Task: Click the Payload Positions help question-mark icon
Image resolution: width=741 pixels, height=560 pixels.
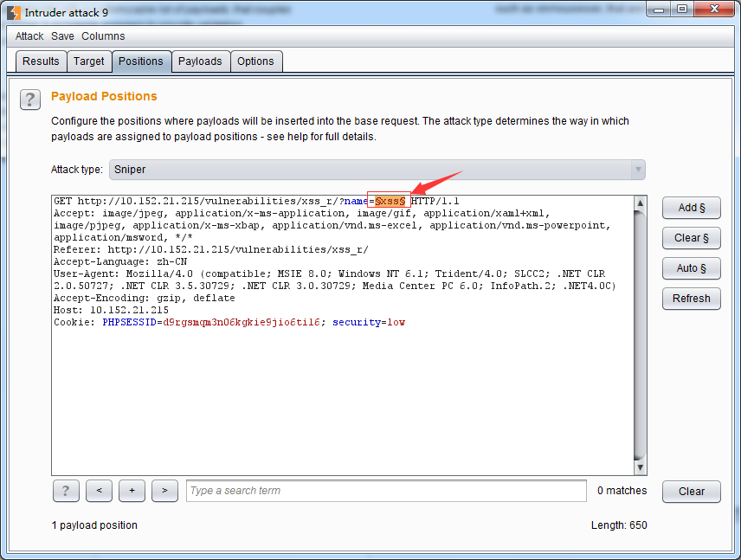Action: coord(30,100)
